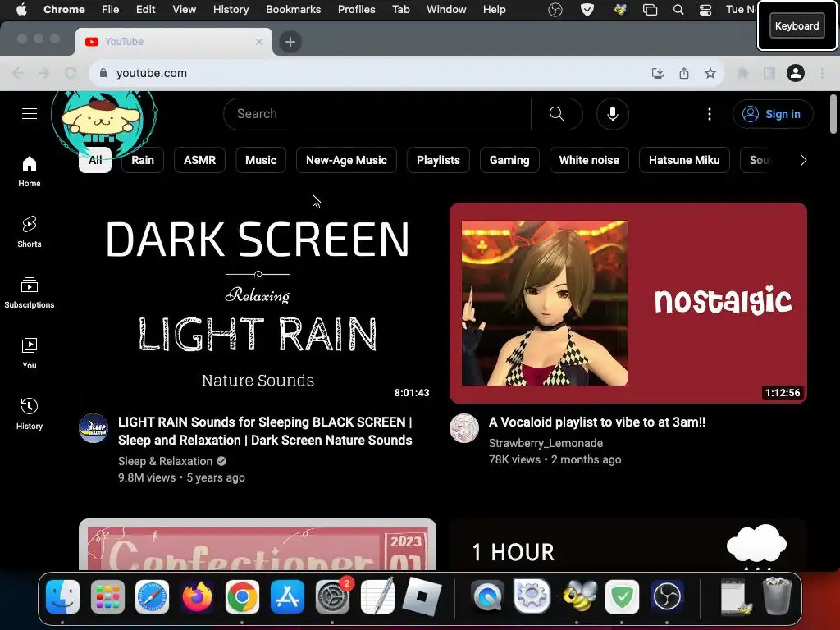Click the Keyboard button
Image resolution: width=840 pixels, height=630 pixels.
point(797,25)
